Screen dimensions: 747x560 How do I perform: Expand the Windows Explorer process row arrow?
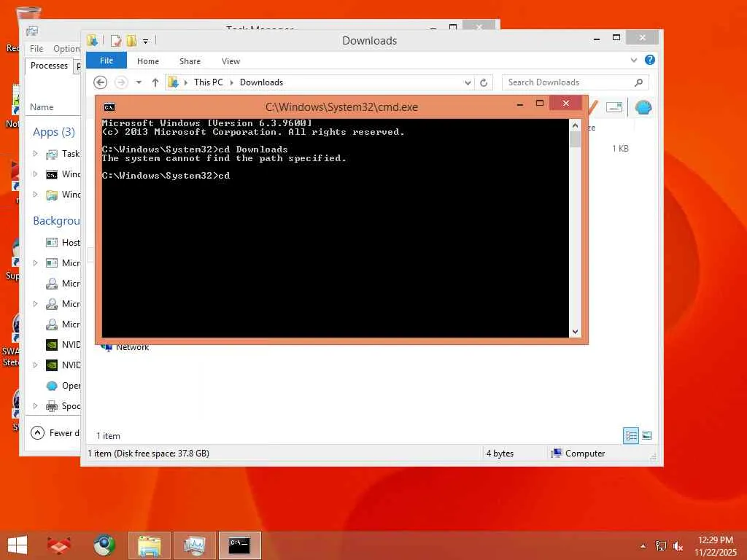35,194
